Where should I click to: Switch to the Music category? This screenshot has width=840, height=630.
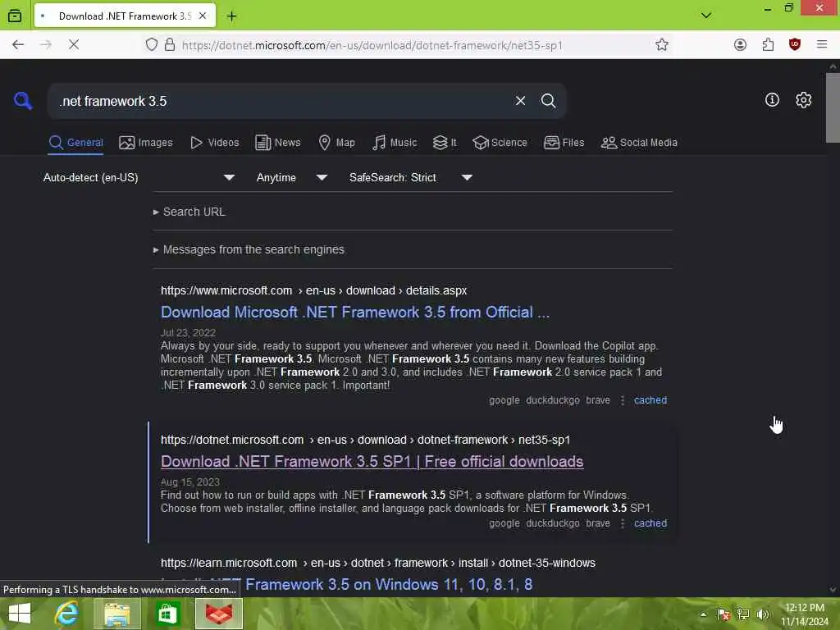click(x=395, y=143)
